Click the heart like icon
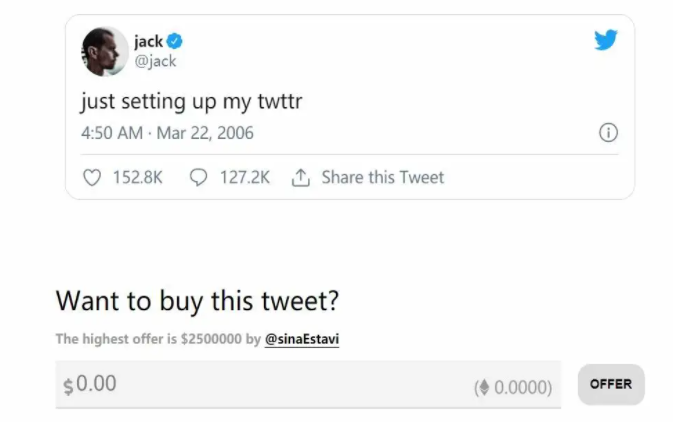 (92, 177)
